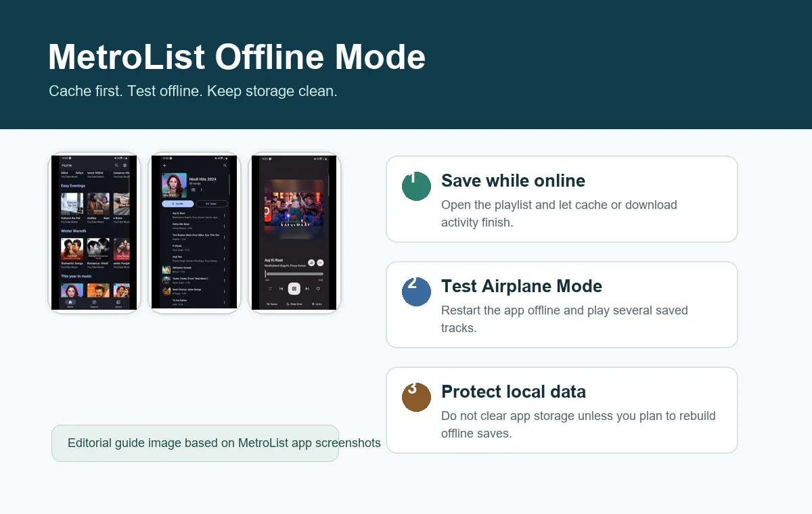Tap round button right of share icon
Viewport: 812px width, 514px height.
[x=320, y=262]
